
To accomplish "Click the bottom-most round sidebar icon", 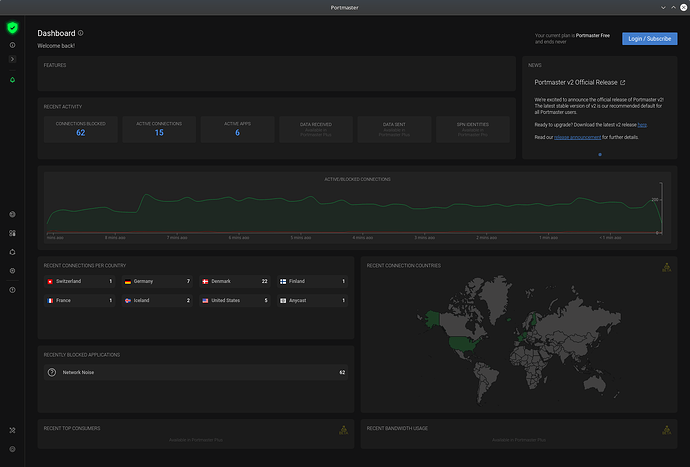I will click(x=12, y=449).
